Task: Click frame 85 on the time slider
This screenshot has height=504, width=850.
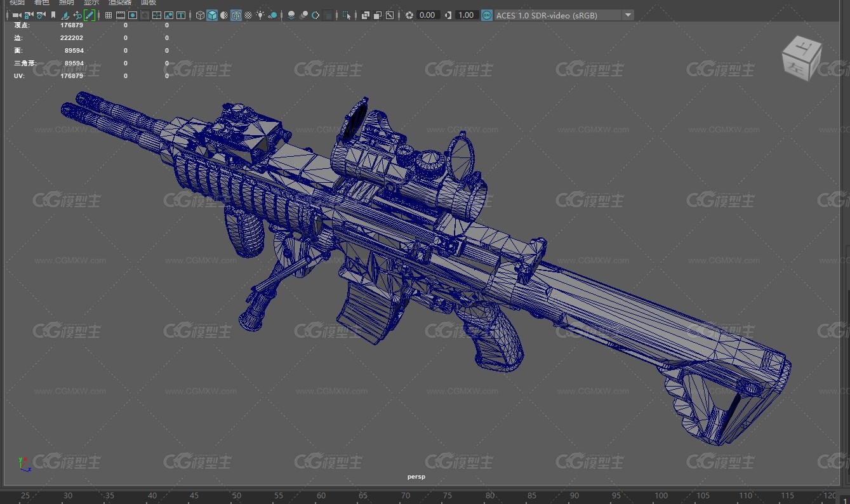Action: click(x=532, y=496)
